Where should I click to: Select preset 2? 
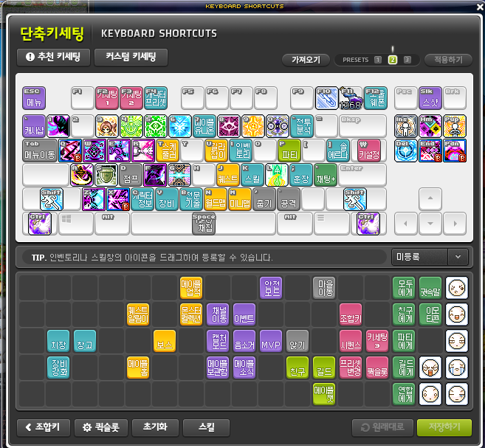pos(393,60)
